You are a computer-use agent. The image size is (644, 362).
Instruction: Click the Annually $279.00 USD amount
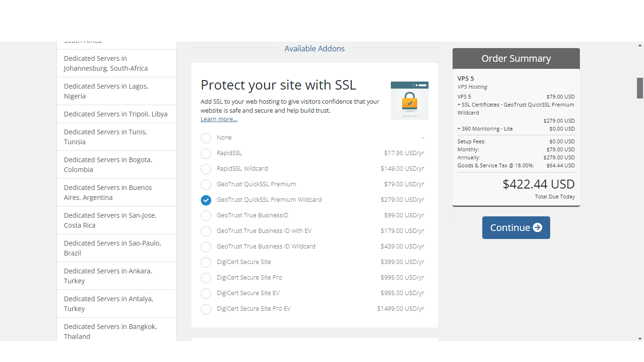559,157
